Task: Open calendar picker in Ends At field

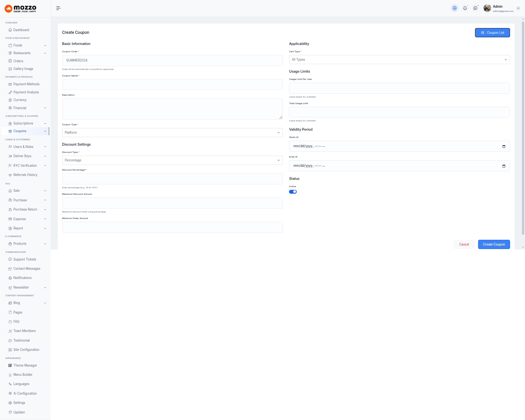Action: coord(504,166)
